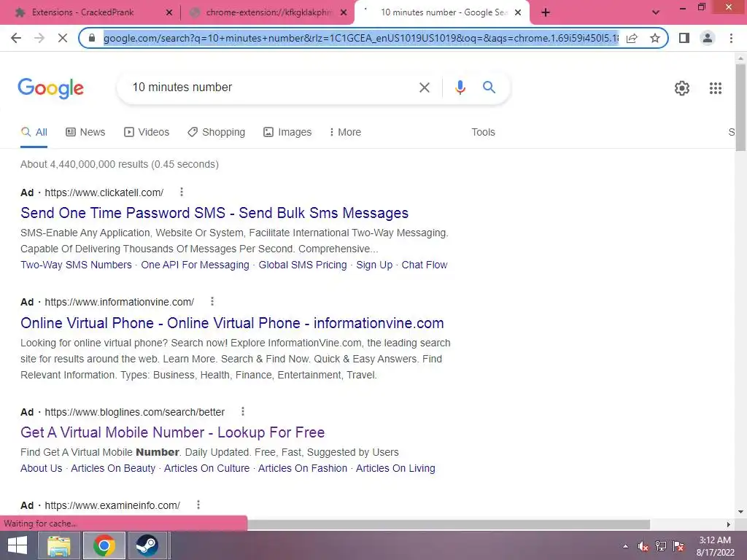Switch to News results
This screenshot has height=560, width=747.
coord(85,132)
